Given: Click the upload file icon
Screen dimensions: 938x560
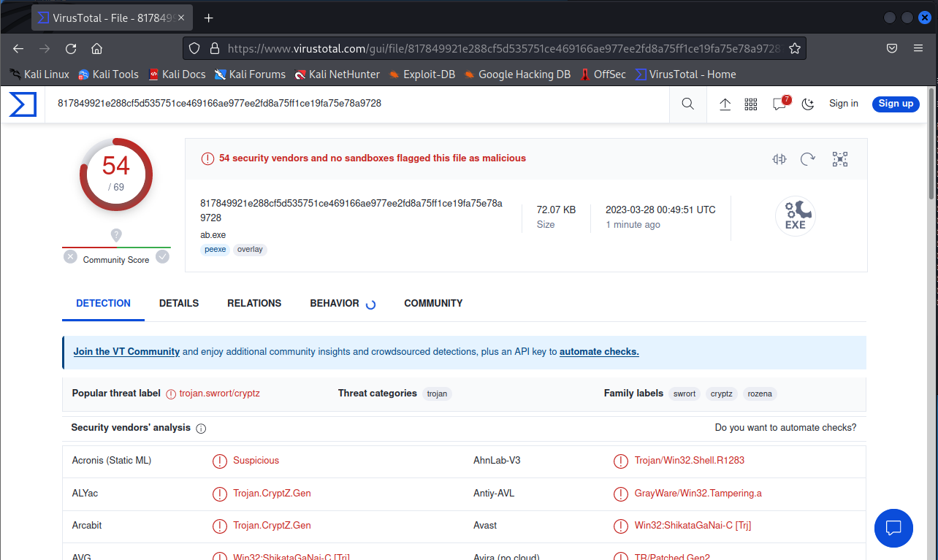Looking at the screenshot, I should pyautogui.click(x=725, y=104).
